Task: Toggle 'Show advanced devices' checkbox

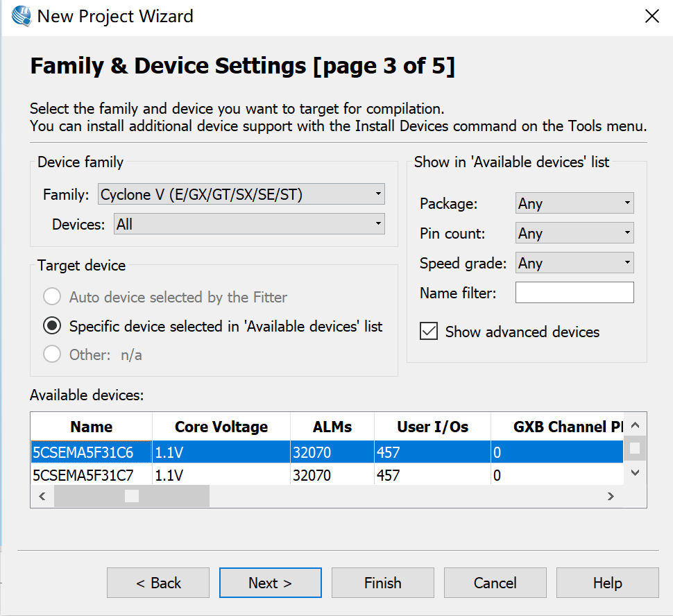Action: tap(429, 332)
